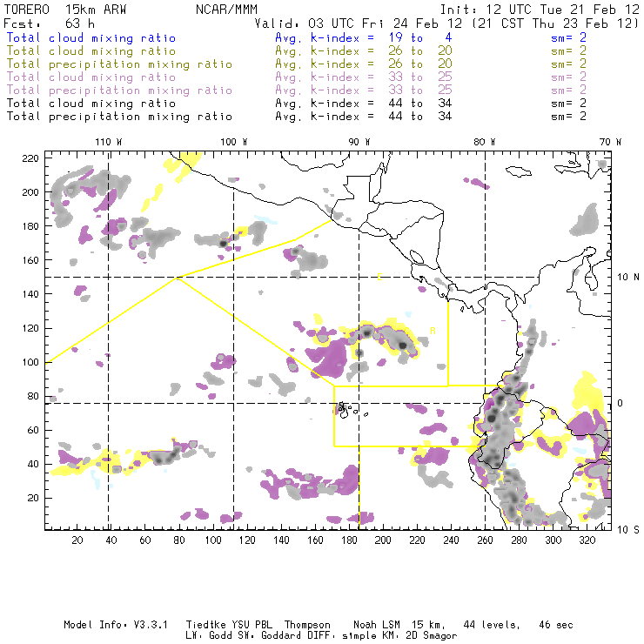Click '200' on the horizontal axis
644x644 pixels.
383,540
